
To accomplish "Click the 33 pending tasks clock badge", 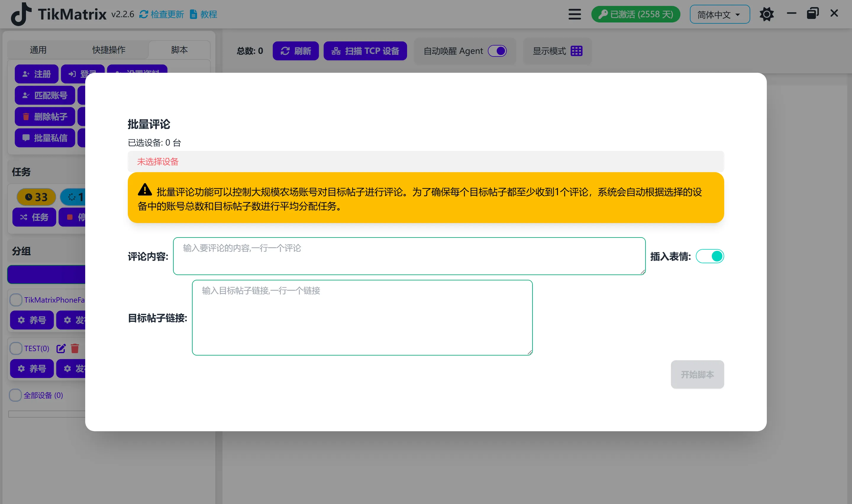I will pos(36,197).
